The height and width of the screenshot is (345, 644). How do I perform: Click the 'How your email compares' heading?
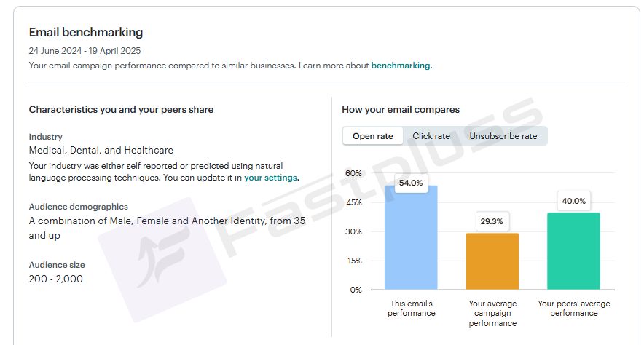click(x=401, y=109)
